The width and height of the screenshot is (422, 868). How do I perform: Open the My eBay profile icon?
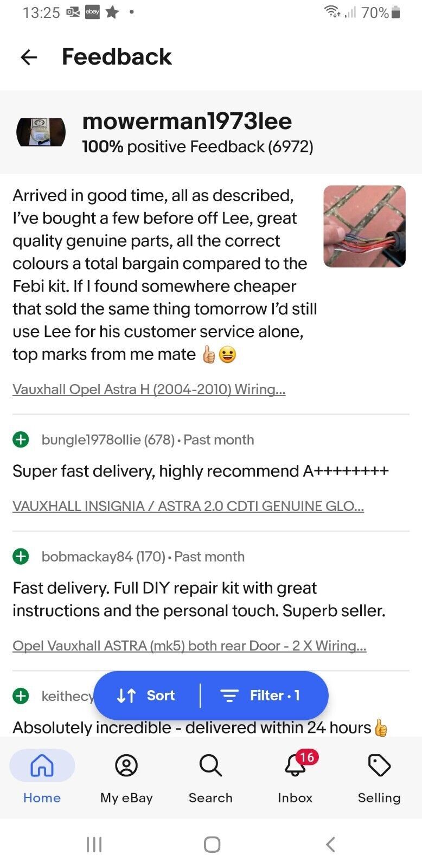tap(126, 765)
